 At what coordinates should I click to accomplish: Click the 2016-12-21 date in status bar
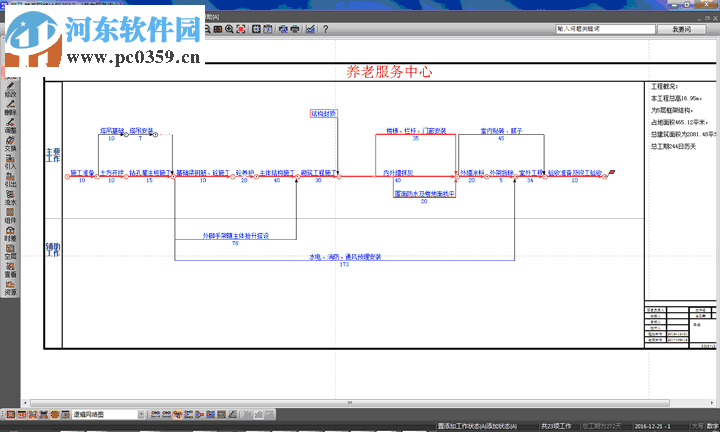pyautogui.click(x=652, y=426)
